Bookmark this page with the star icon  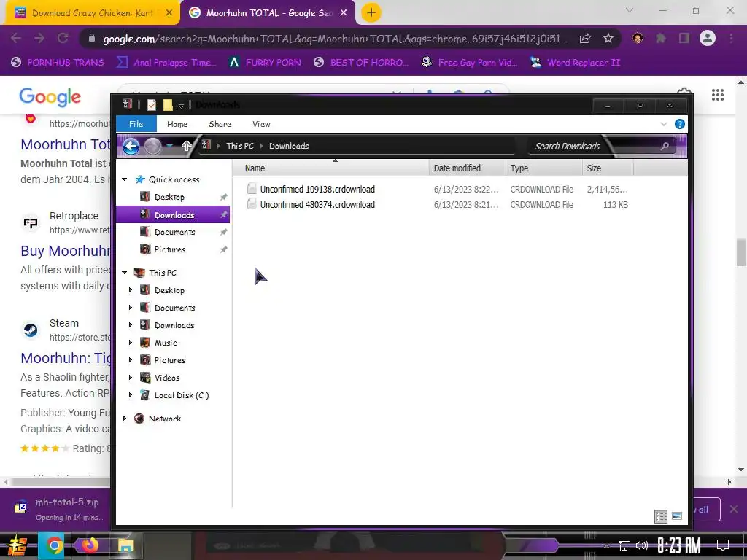(608, 39)
